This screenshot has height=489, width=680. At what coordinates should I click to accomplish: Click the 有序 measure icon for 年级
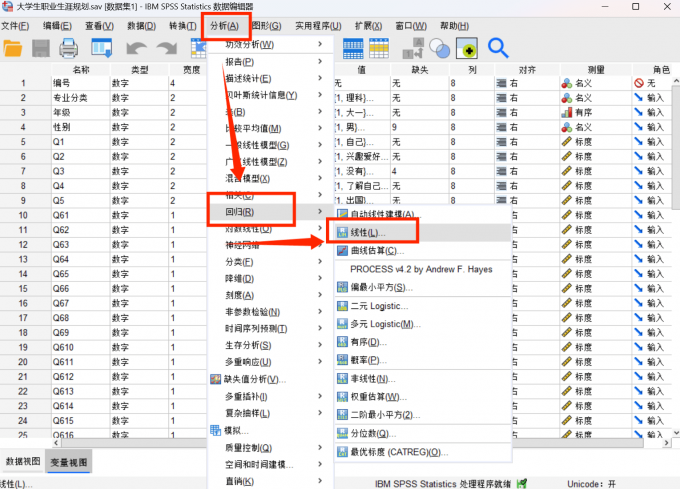pyautogui.click(x=566, y=113)
